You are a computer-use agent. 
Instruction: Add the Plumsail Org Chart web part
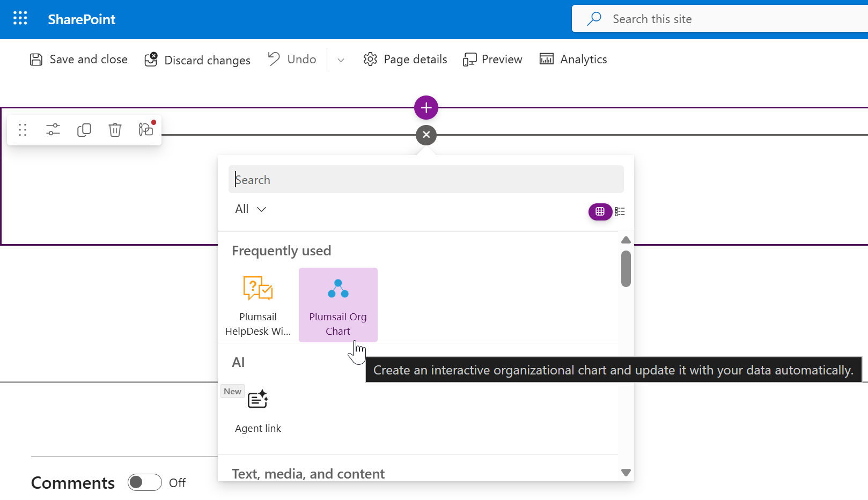pyautogui.click(x=338, y=305)
